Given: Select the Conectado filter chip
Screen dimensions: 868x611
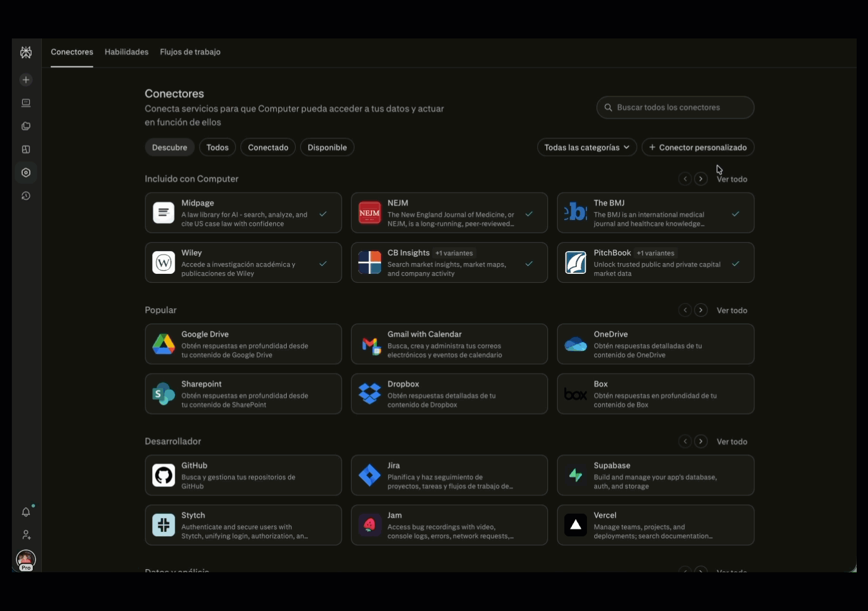Looking at the screenshot, I should (268, 147).
